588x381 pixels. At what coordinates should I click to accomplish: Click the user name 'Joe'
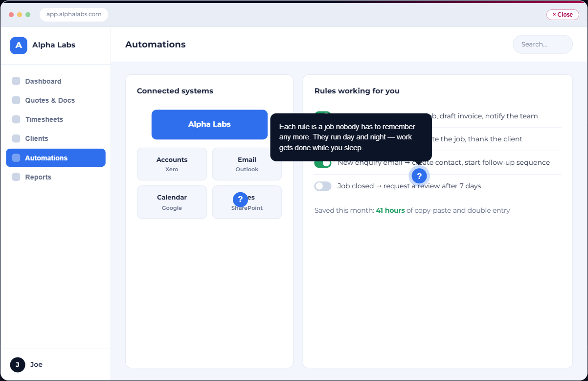36,364
